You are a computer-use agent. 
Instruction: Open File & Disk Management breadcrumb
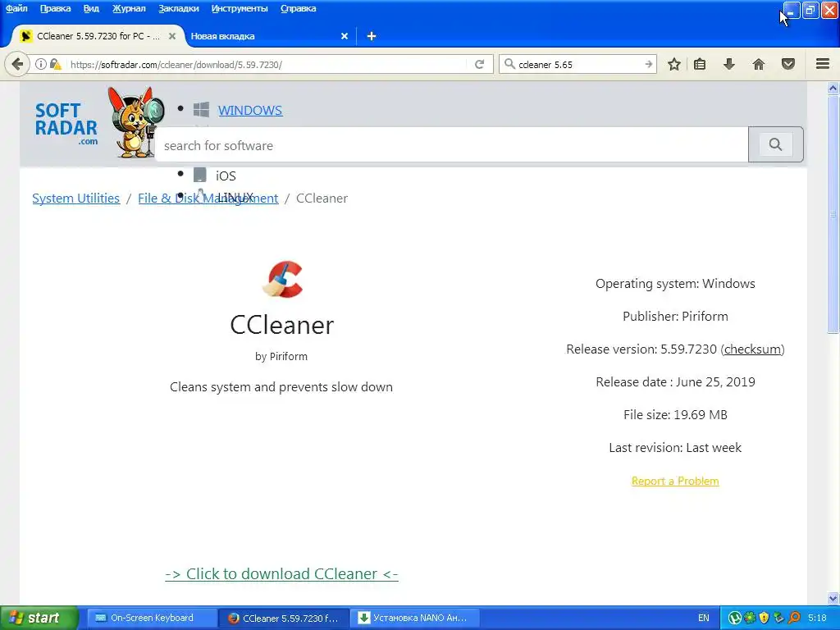pos(208,199)
